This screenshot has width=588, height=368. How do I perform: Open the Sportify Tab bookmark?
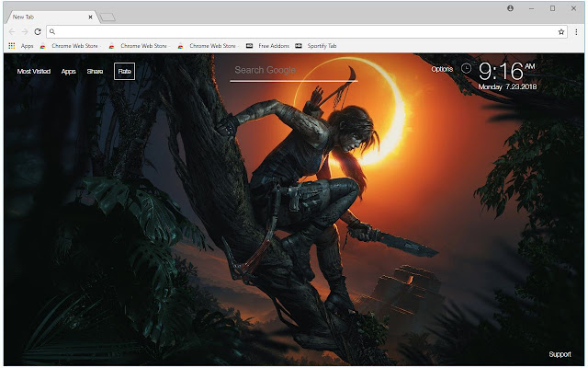[316, 46]
